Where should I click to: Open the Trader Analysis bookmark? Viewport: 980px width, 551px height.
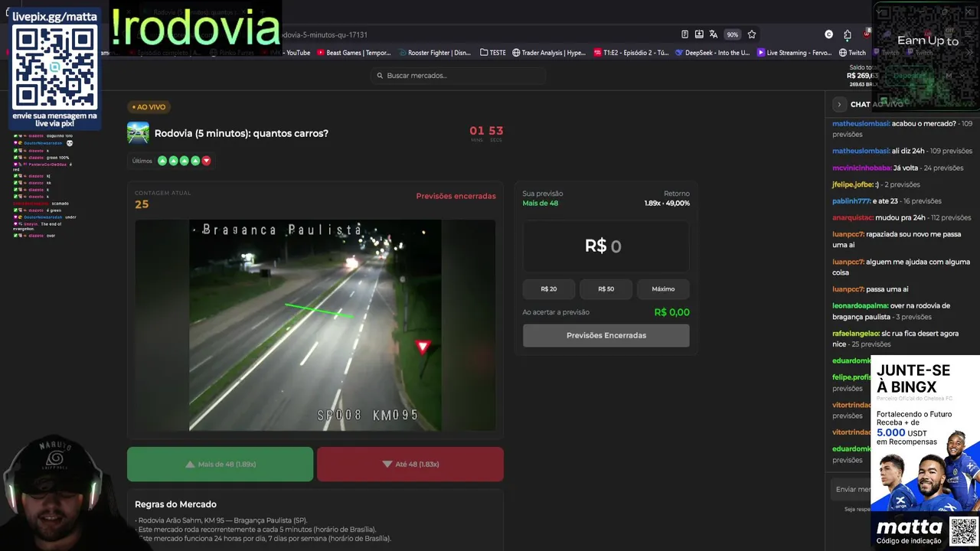[549, 53]
